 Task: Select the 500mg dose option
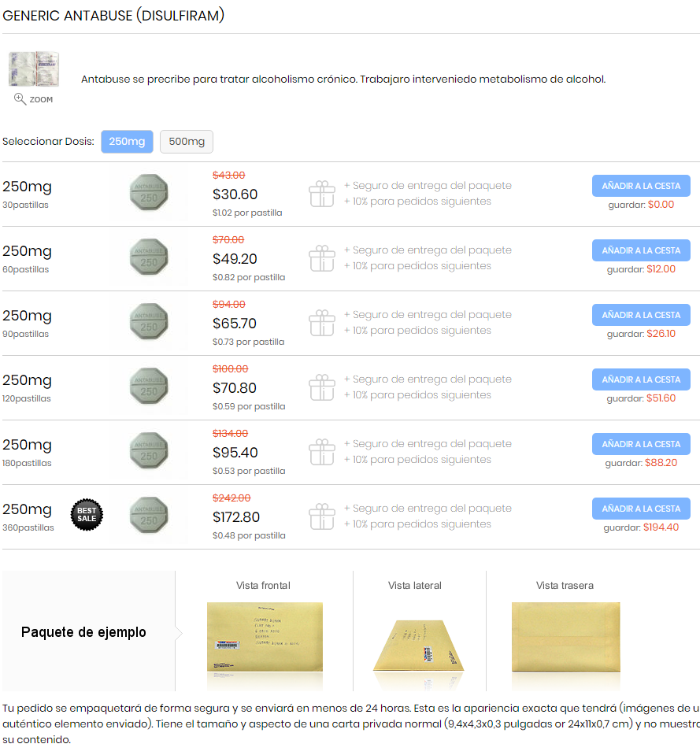coord(187,142)
